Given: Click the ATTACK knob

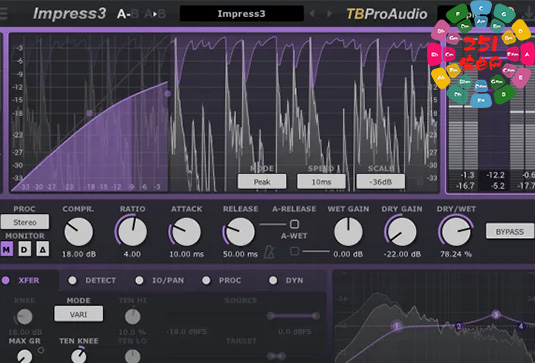Looking at the screenshot, I should tap(186, 232).
